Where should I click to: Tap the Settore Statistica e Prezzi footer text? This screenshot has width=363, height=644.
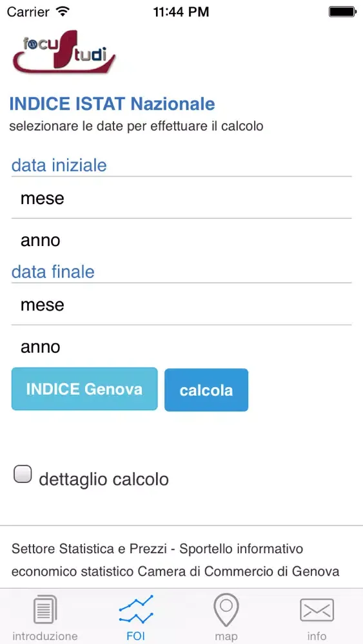(175, 560)
